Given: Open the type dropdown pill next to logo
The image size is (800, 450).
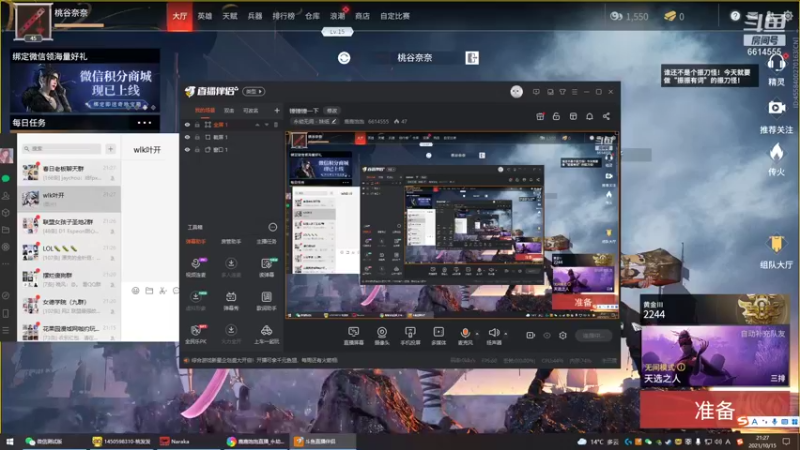Looking at the screenshot, I should [254, 91].
